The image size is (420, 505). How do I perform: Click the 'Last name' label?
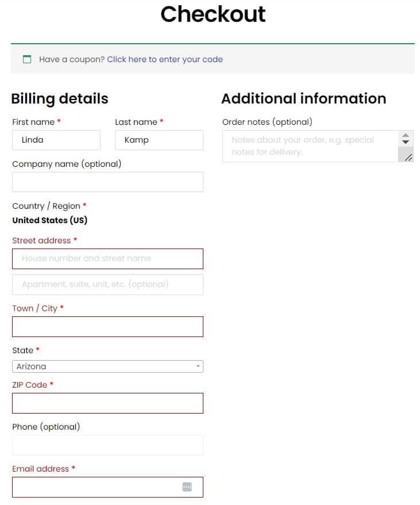(x=136, y=122)
